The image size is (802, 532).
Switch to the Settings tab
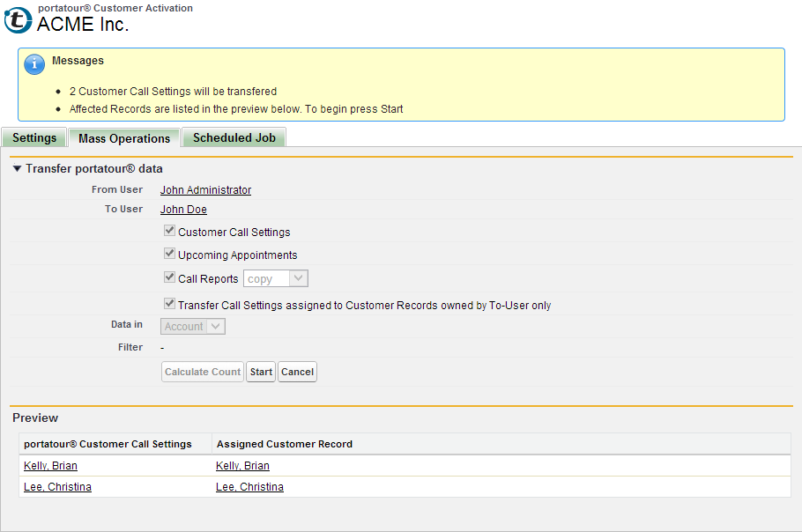coord(34,138)
